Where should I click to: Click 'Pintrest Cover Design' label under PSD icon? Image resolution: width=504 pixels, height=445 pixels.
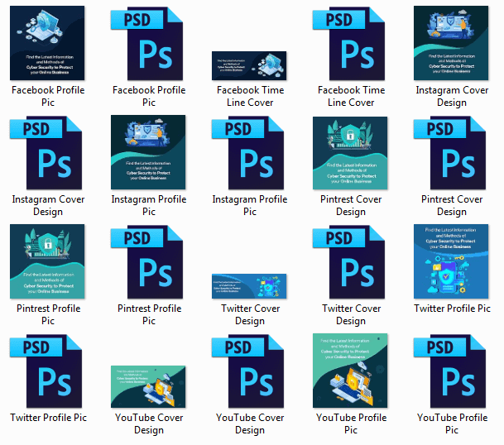click(x=452, y=205)
